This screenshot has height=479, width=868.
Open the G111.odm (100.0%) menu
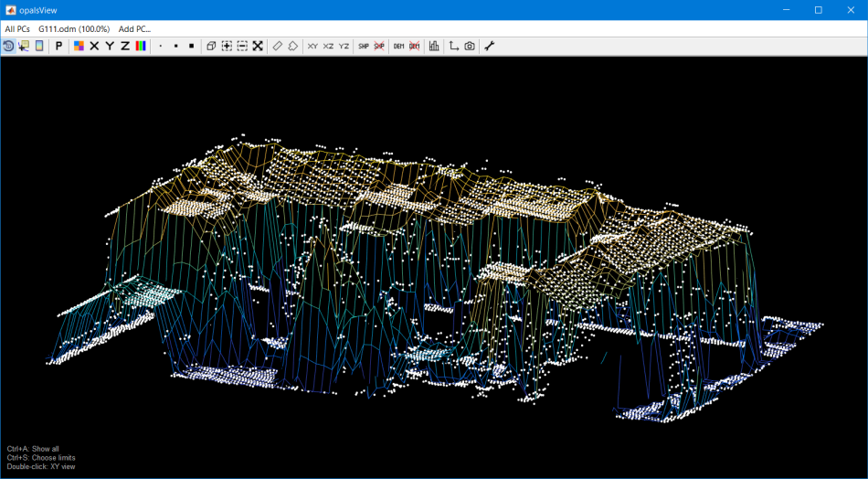point(73,29)
